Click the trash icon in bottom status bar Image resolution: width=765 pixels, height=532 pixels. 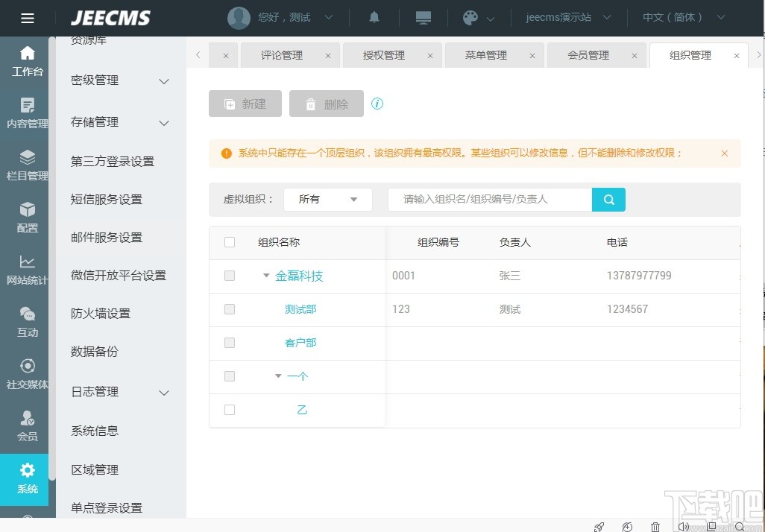point(655,527)
